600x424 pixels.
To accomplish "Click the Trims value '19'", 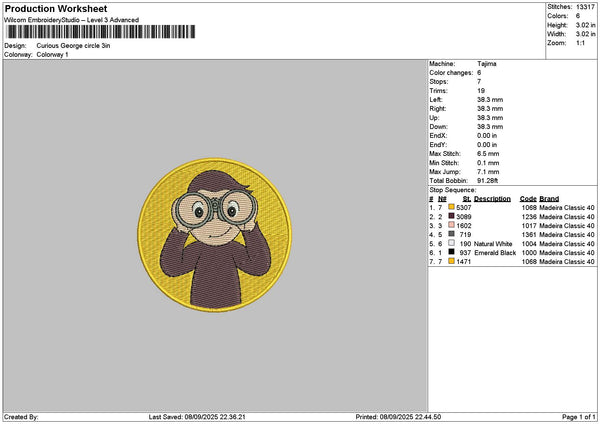I will click(481, 91).
